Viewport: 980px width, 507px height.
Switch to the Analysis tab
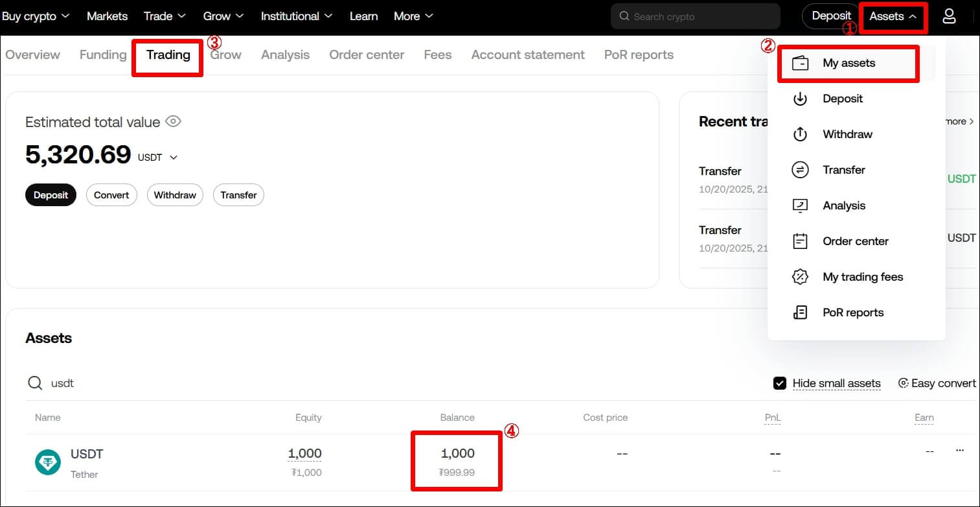coord(285,55)
